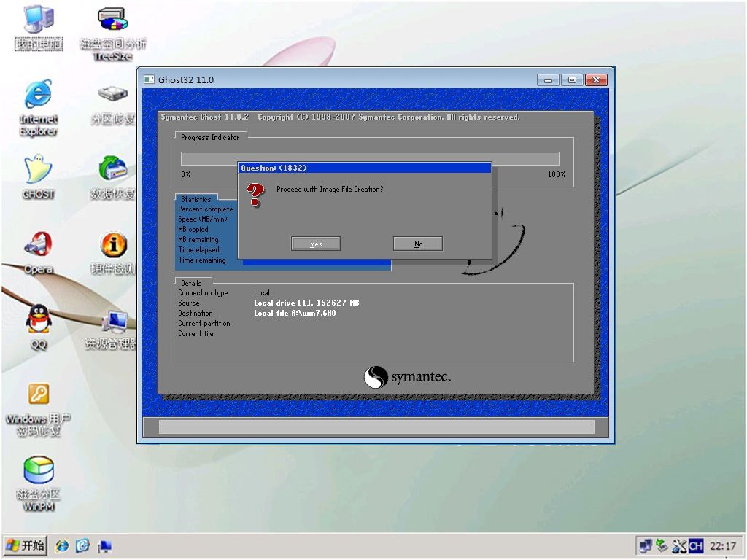Click the Symantec Ghost 11.0.2 copyright header

click(x=340, y=117)
